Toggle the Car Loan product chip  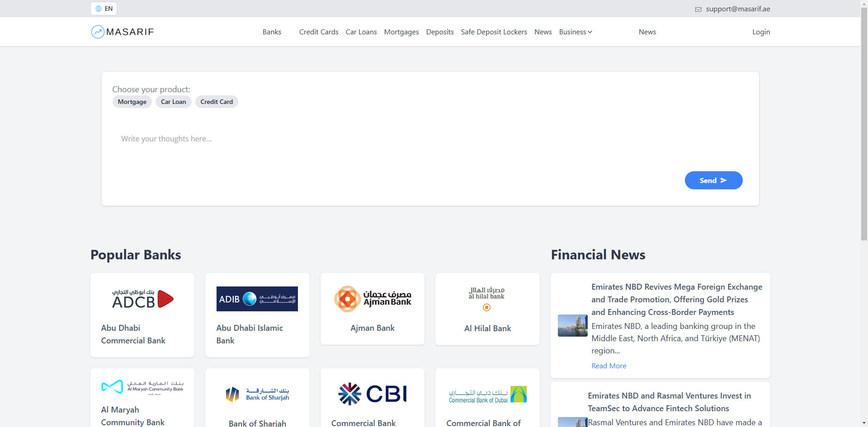(173, 102)
